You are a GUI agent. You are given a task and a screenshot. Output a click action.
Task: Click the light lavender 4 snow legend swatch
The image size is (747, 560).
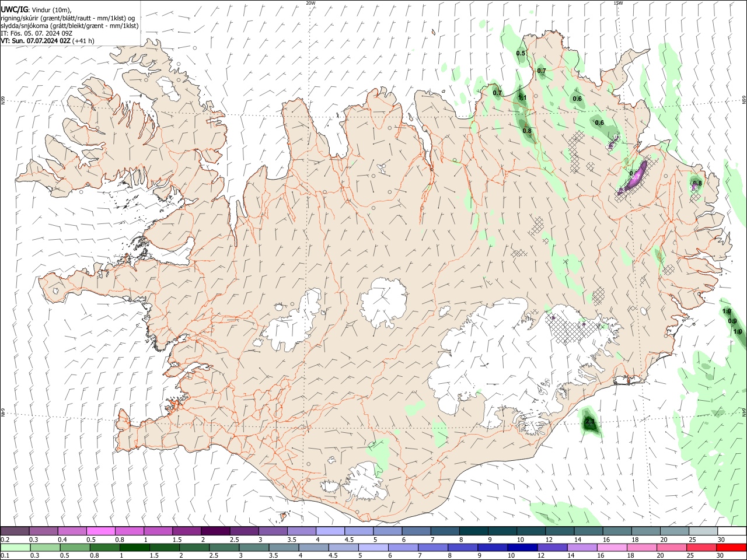pos(330,531)
